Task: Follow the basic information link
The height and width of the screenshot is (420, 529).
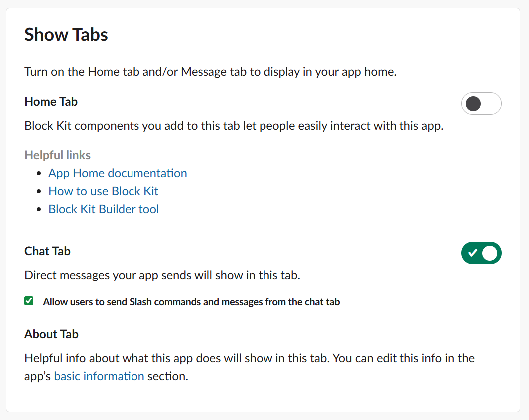Action: 99,376
